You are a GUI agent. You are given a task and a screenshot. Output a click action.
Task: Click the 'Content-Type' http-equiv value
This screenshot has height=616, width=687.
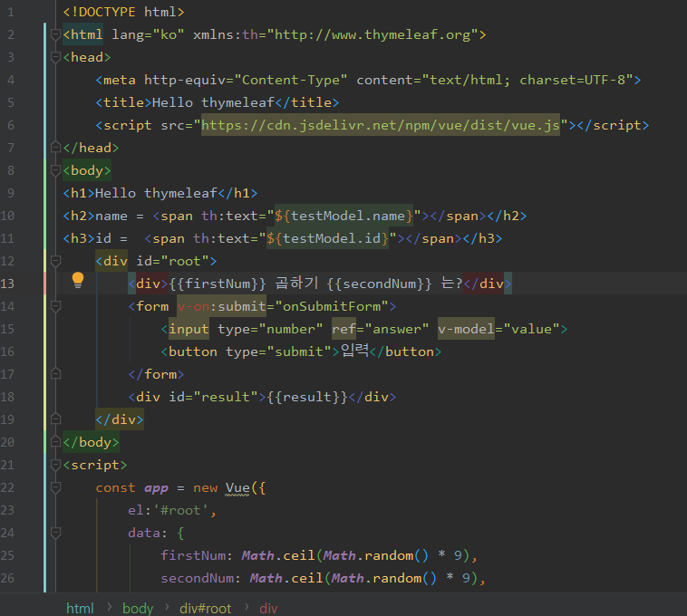coord(291,80)
